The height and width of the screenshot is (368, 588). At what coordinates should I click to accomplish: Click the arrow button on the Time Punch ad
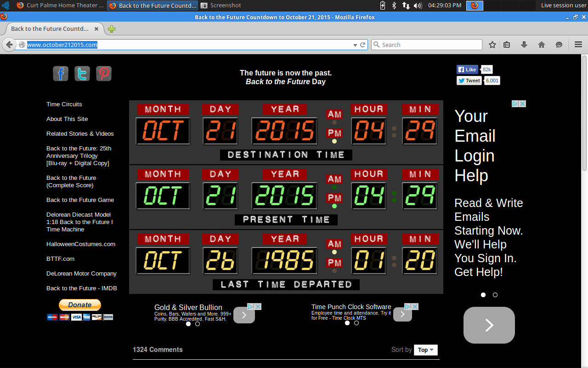click(x=402, y=314)
